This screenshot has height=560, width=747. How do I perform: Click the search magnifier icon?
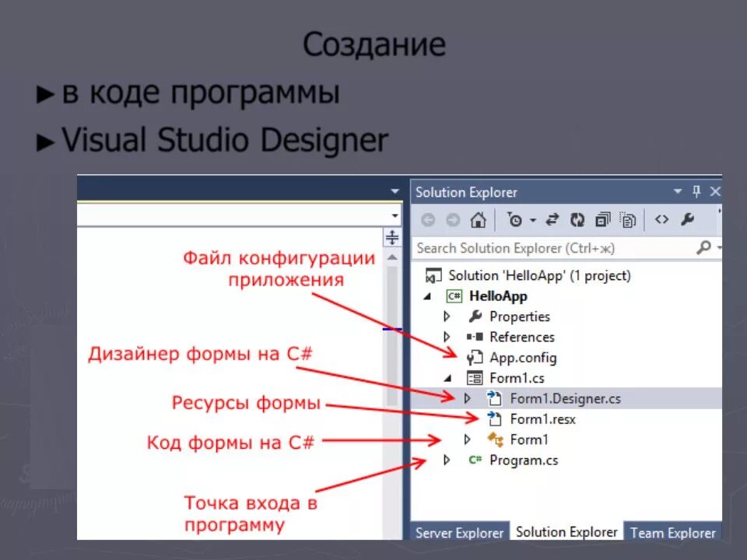click(x=703, y=247)
